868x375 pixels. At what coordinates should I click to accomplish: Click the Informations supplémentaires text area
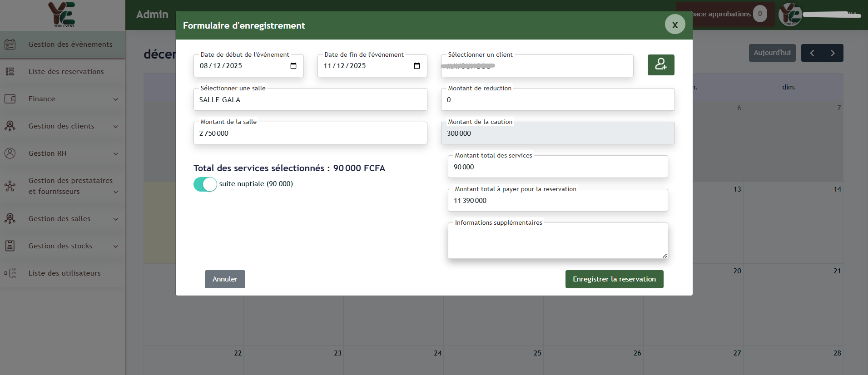[557, 242]
